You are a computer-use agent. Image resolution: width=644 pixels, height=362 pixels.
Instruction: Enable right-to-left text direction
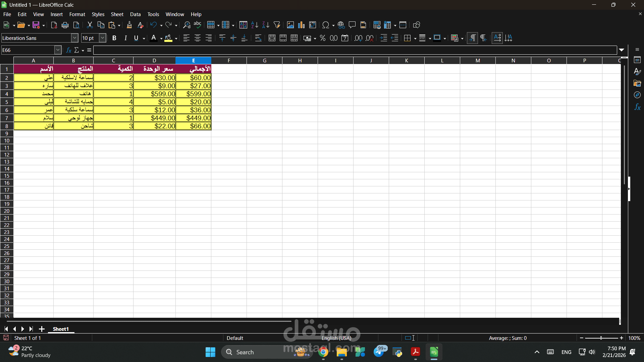pyautogui.click(x=483, y=38)
